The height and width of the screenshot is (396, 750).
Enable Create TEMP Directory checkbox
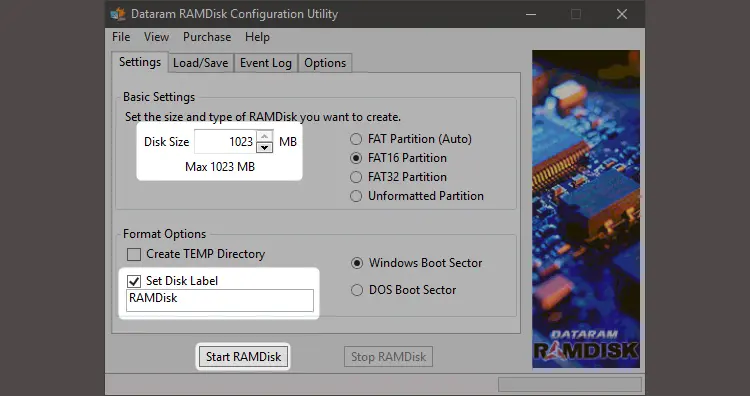coord(134,254)
